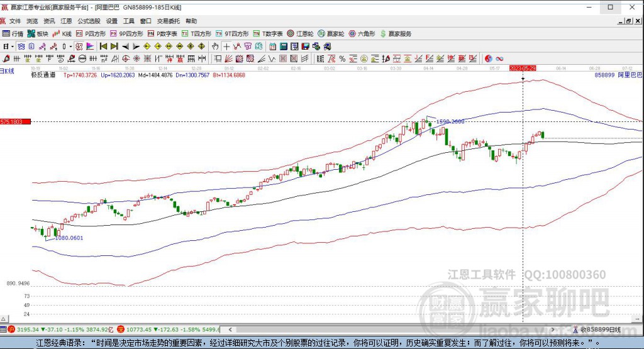Open the 公式选股 menu
Viewport: 644px width, 349px height.
pos(89,21)
